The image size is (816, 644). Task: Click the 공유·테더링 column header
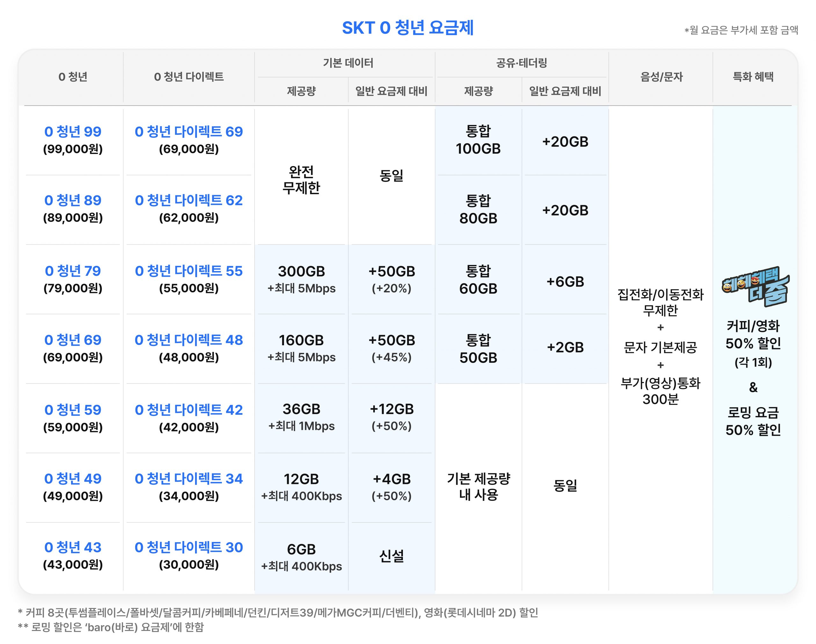point(521,63)
